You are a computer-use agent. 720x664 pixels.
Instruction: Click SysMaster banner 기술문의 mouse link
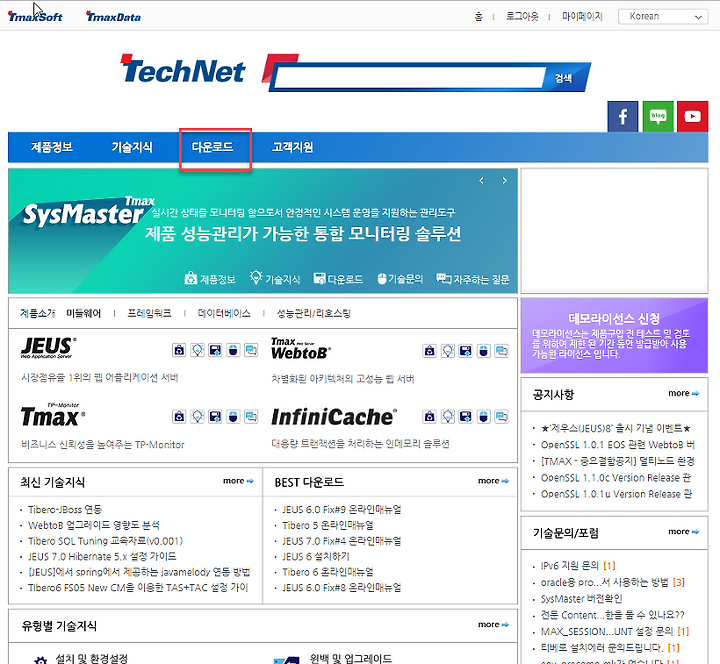click(399, 278)
